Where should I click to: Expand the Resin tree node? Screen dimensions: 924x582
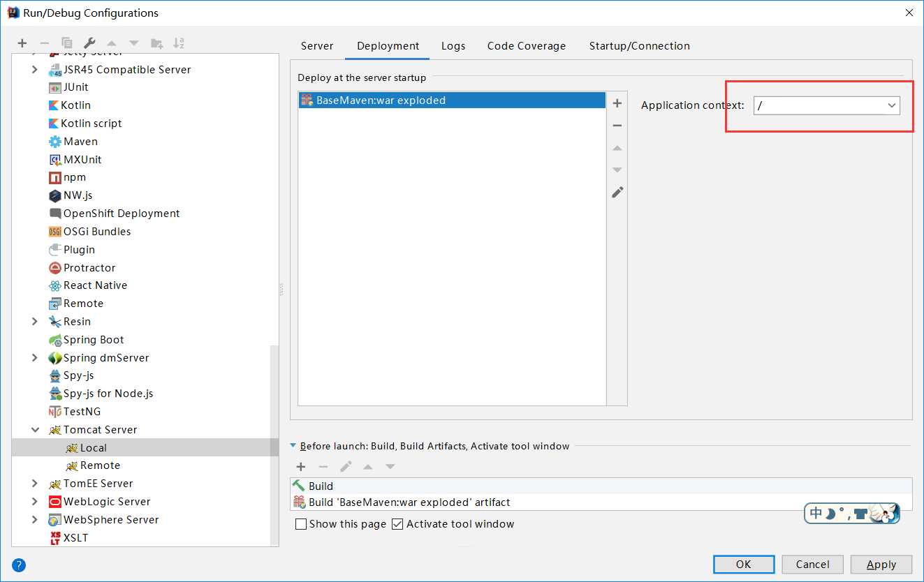click(35, 322)
